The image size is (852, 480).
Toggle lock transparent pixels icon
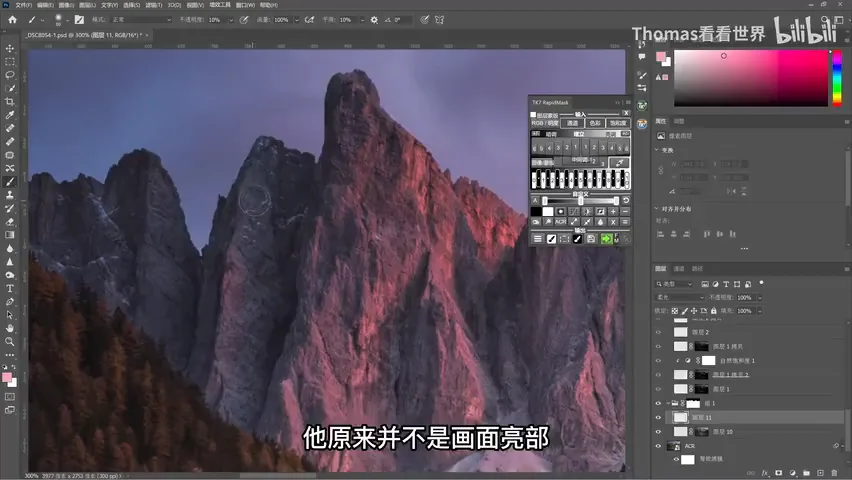675,311
